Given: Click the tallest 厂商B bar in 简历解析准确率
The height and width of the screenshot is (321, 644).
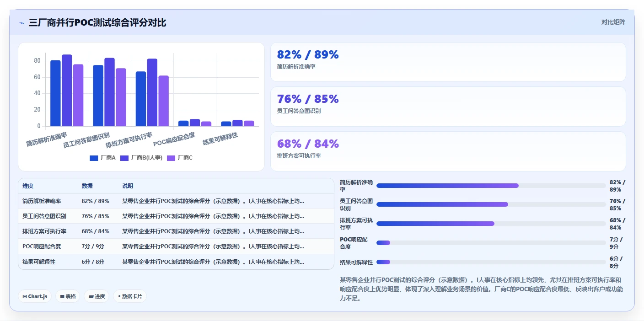Looking at the screenshot, I should point(67,91).
